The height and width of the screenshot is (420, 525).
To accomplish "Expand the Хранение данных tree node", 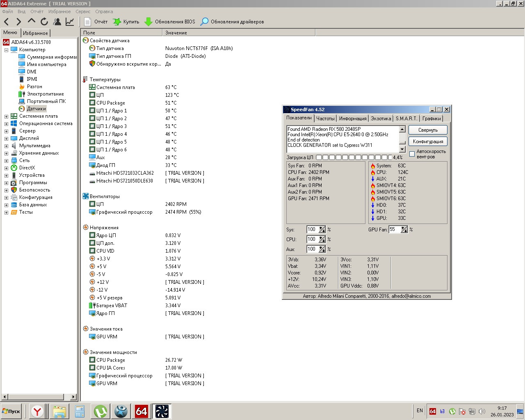I will click(x=6, y=153).
